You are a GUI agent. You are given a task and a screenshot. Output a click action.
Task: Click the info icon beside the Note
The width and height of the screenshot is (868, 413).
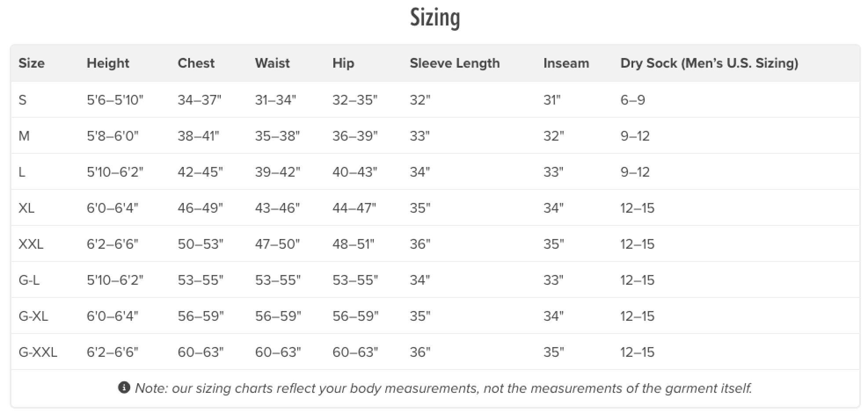(124, 388)
